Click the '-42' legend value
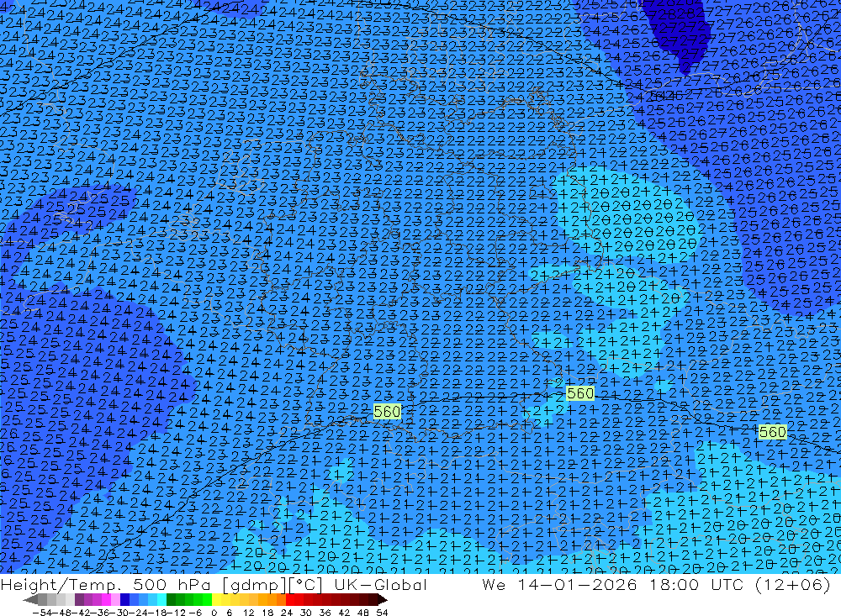This screenshot has width=841, height=616. coord(81,613)
